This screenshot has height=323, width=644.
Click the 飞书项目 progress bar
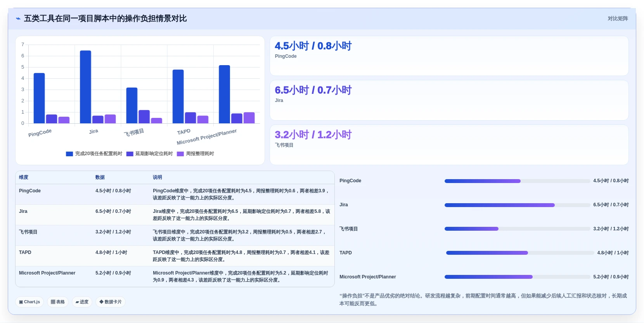[x=517, y=229]
